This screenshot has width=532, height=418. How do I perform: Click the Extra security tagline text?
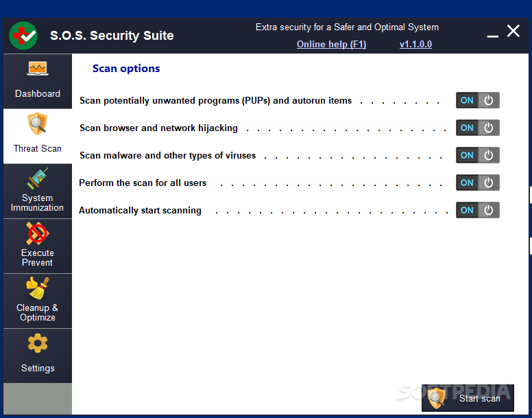click(x=347, y=27)
